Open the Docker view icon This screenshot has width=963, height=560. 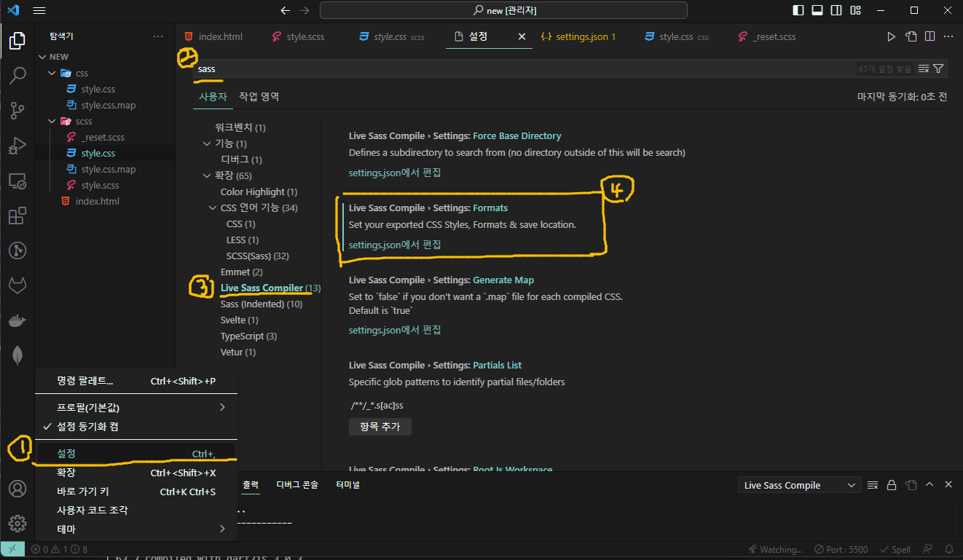click(17, 321)
